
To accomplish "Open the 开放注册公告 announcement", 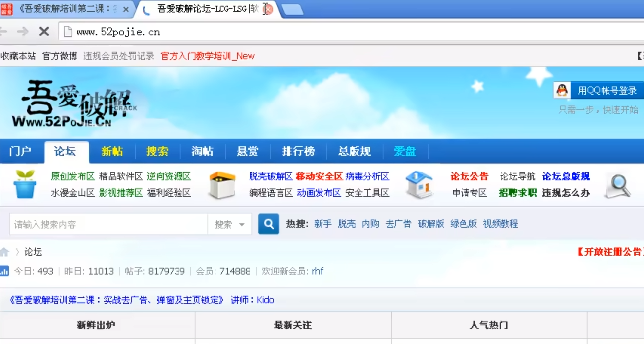I will click(610, 252).
